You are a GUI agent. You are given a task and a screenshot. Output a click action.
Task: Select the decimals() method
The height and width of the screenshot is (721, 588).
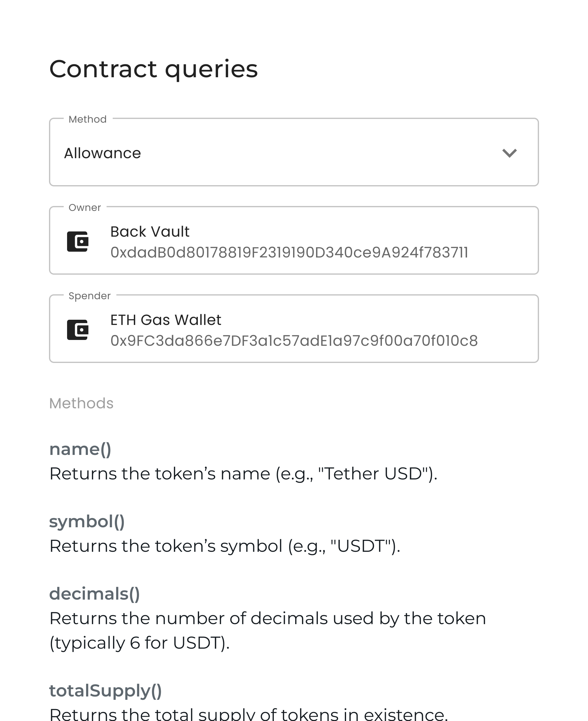coord(95,593)
